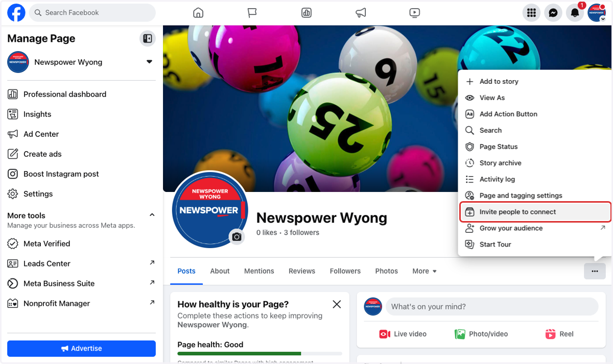Open the Ads megaphone icon in top navigation
Image resolution: width=613 pixels, height=364 pixels.
coord(361,13)
